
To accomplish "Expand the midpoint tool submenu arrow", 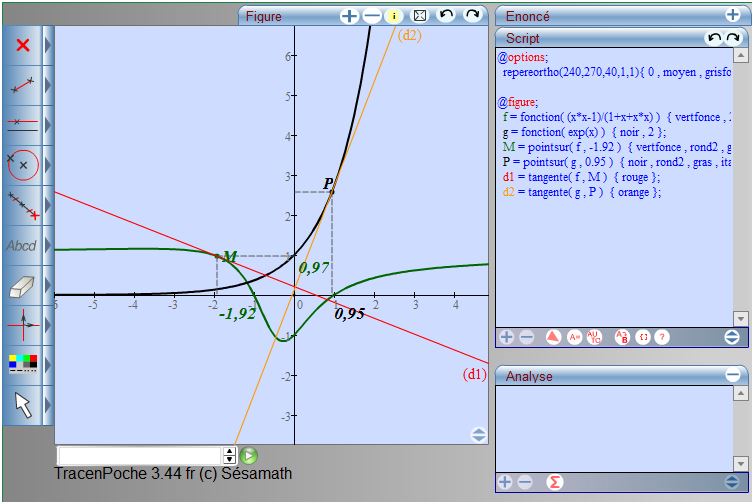I will pyautogui.click(x=48, y=205).
